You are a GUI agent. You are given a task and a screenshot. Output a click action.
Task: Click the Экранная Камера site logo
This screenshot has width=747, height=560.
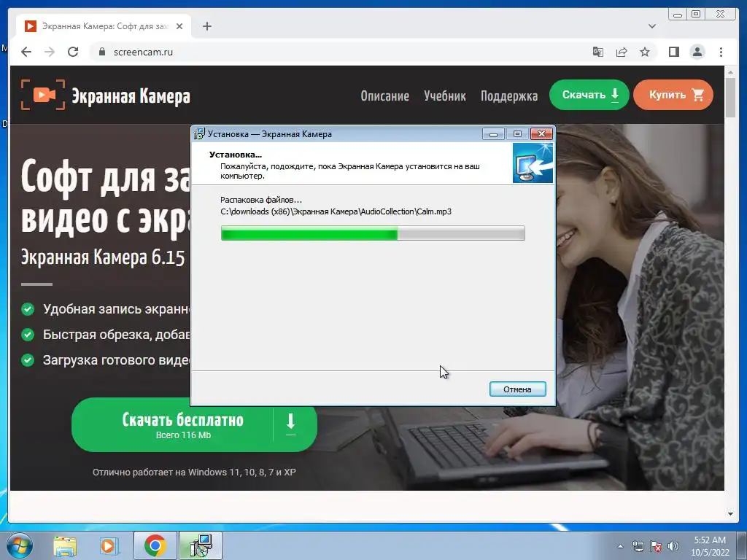pyautogui.click(x=105, y=96)
